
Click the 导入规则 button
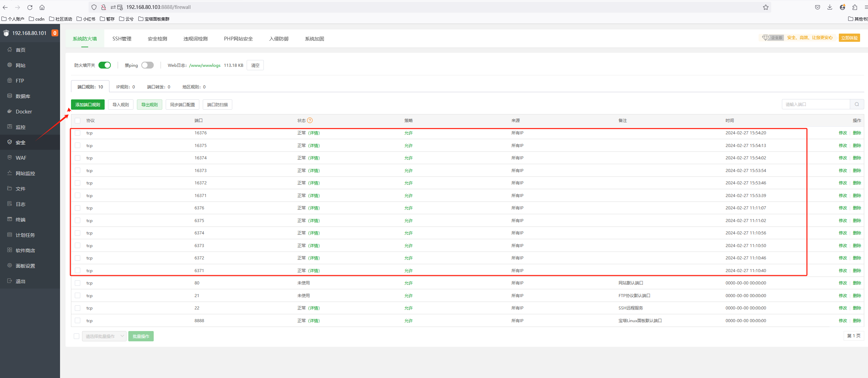[x=121, y=105]
